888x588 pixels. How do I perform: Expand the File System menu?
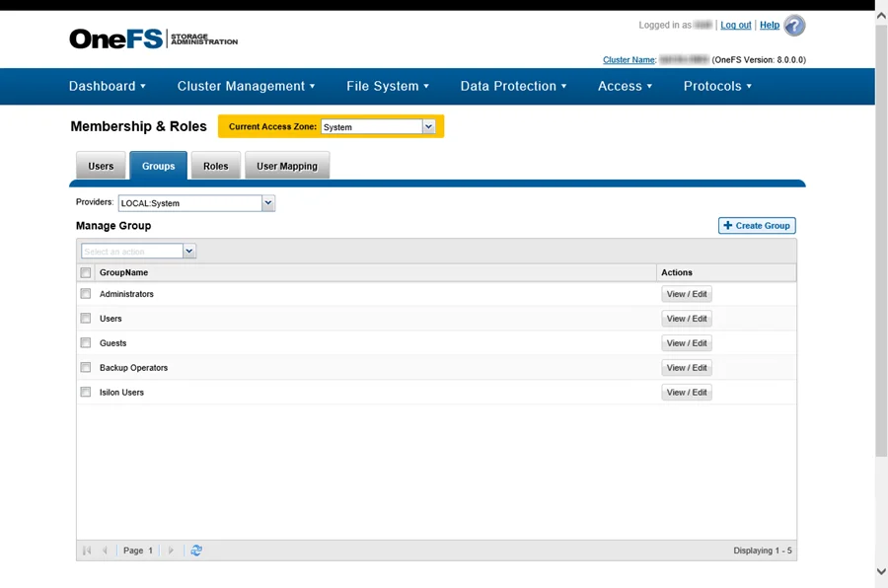pos(388,86)
